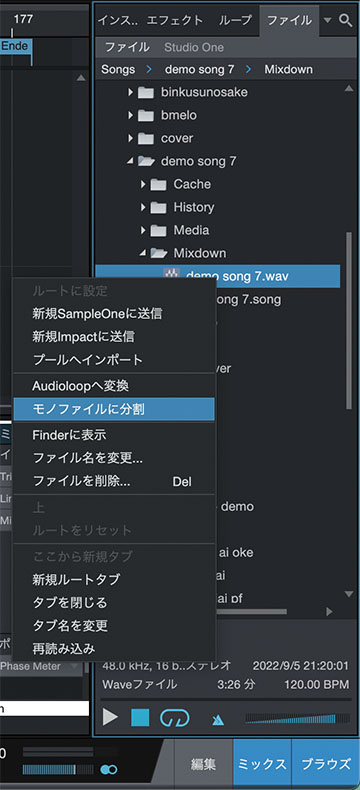Click the bmelo folder icon
The width and height of the screenshot is (360, 790).
(146, 115)
